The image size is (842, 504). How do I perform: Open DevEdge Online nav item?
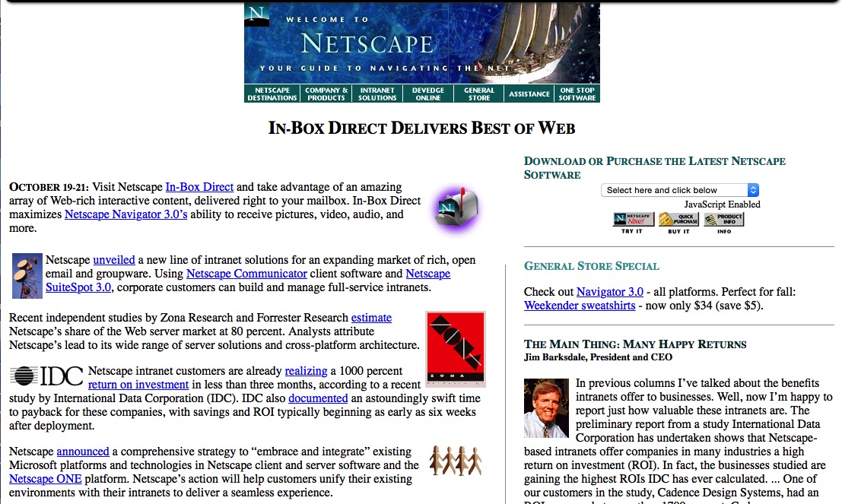point(428,94)
